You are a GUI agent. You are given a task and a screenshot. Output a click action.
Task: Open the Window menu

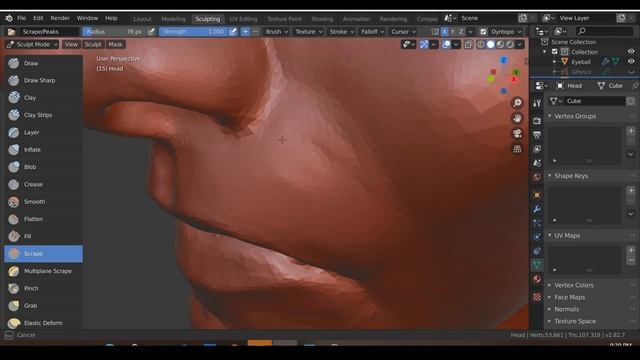87,18
